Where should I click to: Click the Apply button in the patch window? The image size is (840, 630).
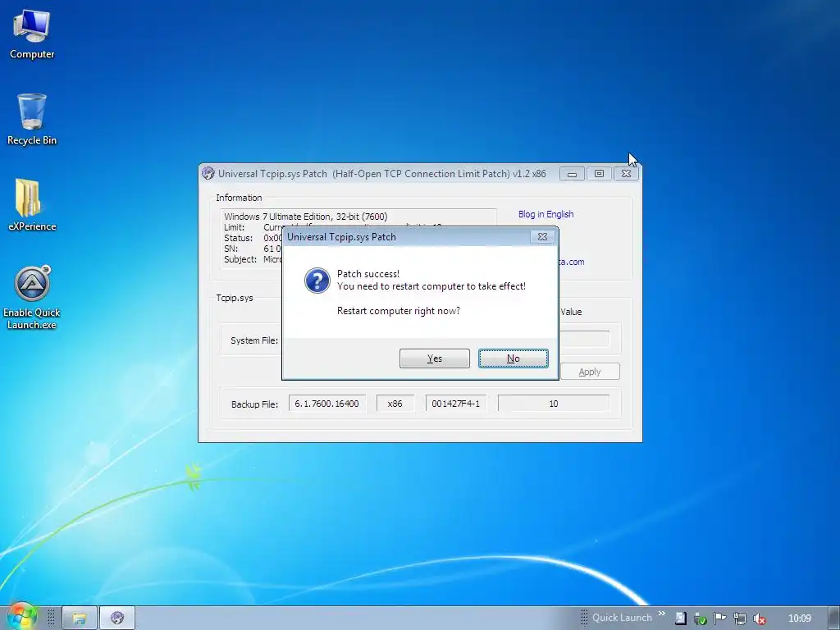click(590, 372)
